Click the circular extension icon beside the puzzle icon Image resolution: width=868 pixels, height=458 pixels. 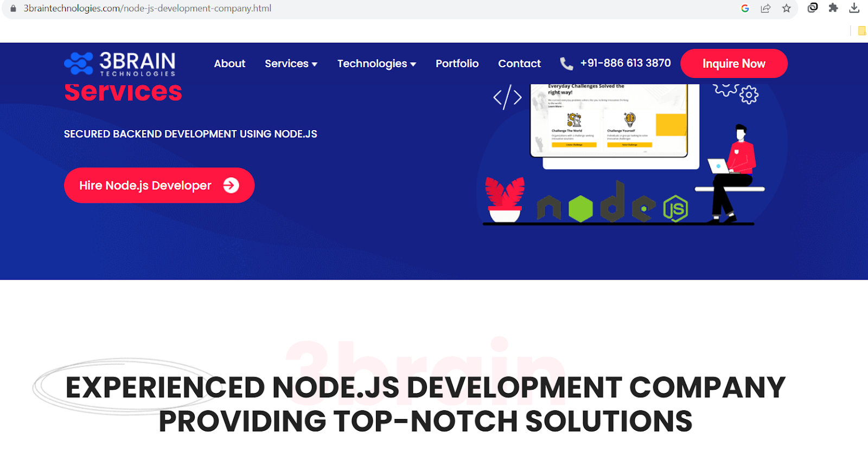[813, 8]
